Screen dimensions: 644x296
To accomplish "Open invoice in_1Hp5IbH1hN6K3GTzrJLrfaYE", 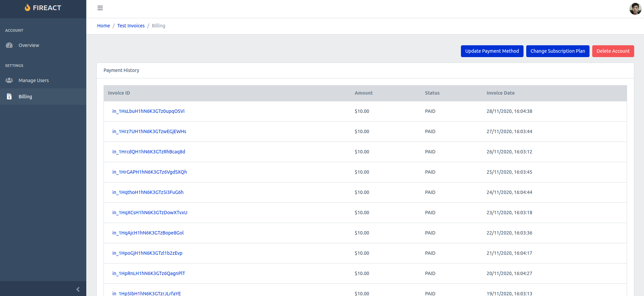I will pos(147,293).
